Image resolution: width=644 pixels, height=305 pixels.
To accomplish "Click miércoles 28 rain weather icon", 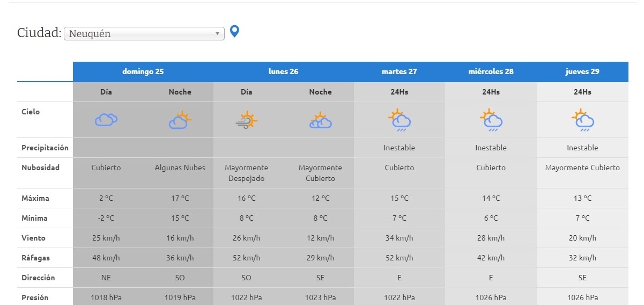I will (x=491, y=120).
